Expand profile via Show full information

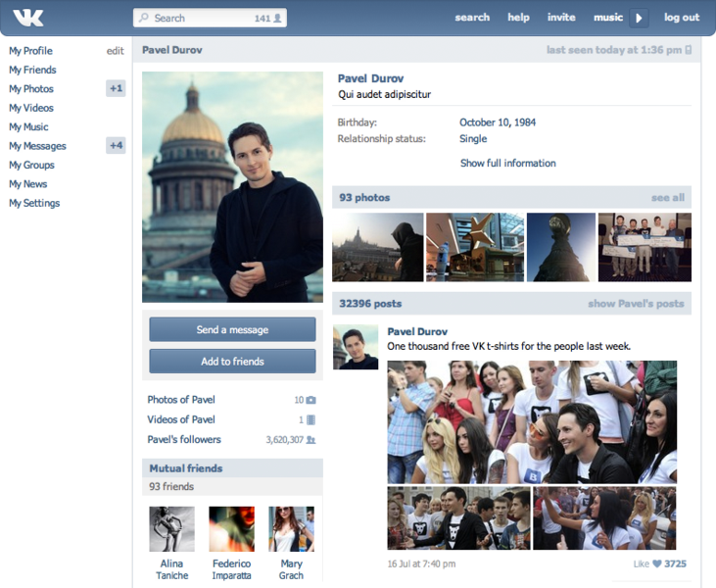(x=507, y=164)
